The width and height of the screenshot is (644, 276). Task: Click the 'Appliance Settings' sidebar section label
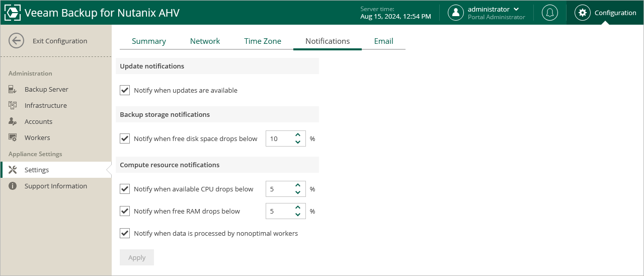pyautogui.click(x=35, y=154)
